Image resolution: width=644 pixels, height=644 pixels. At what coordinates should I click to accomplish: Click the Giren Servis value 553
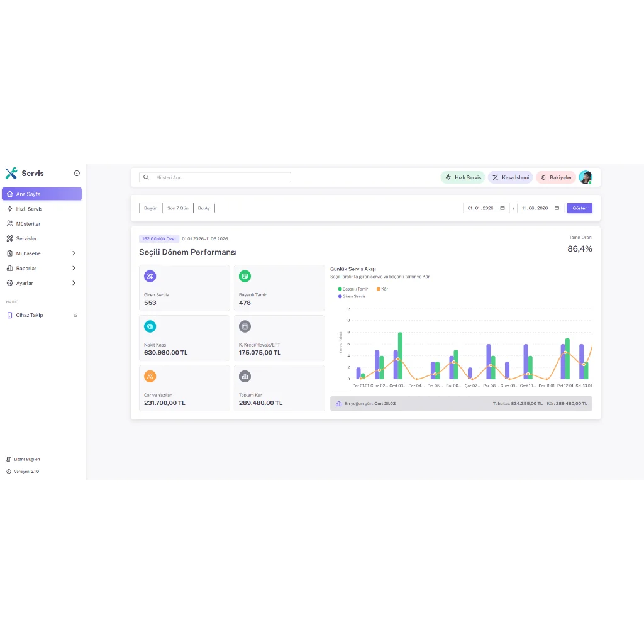150,303
